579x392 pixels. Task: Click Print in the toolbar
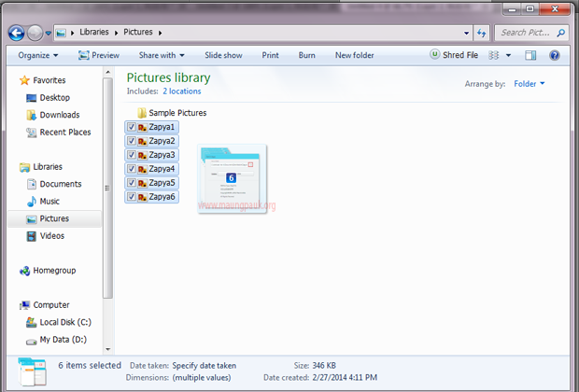pyautogui.click(x=270, y=55)
